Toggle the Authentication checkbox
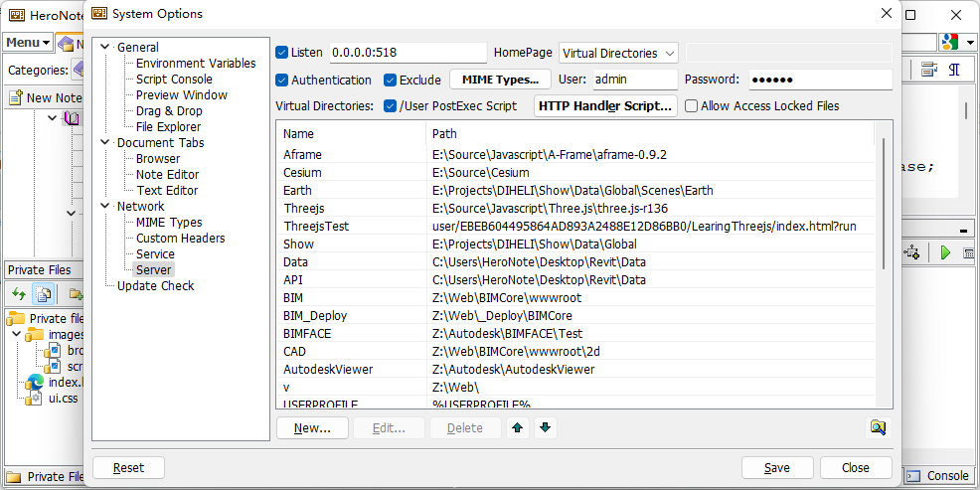 click(x=282, y=80)
